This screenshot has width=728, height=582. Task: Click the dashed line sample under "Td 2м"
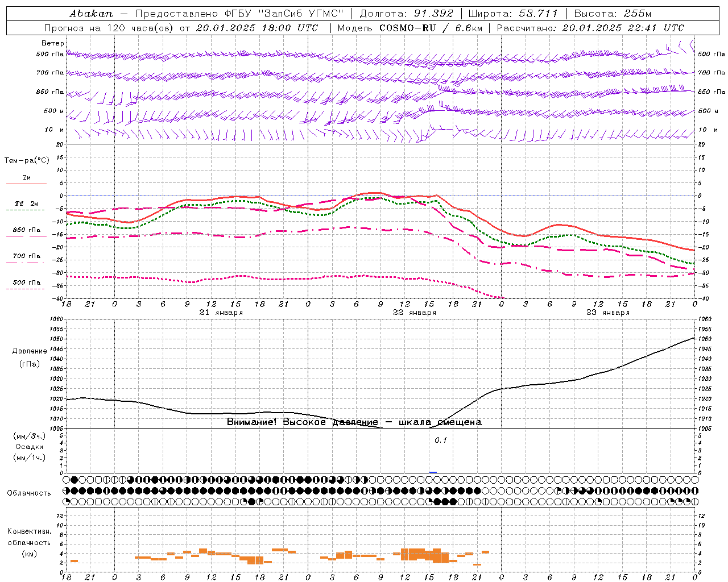point(25,210)
